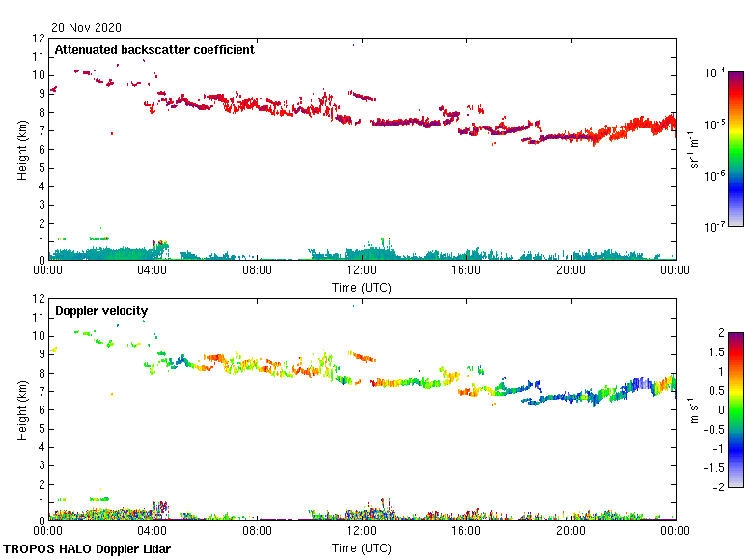Select the m s⁻¹ colorbar unit label
753x560 pixels.
(696, 409)
